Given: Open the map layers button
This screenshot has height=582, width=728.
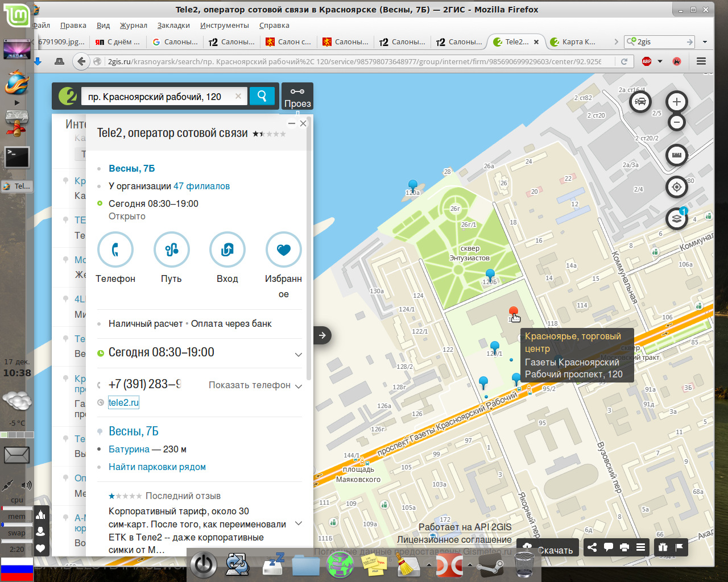Looking at the screenshot, I should 676,218.
